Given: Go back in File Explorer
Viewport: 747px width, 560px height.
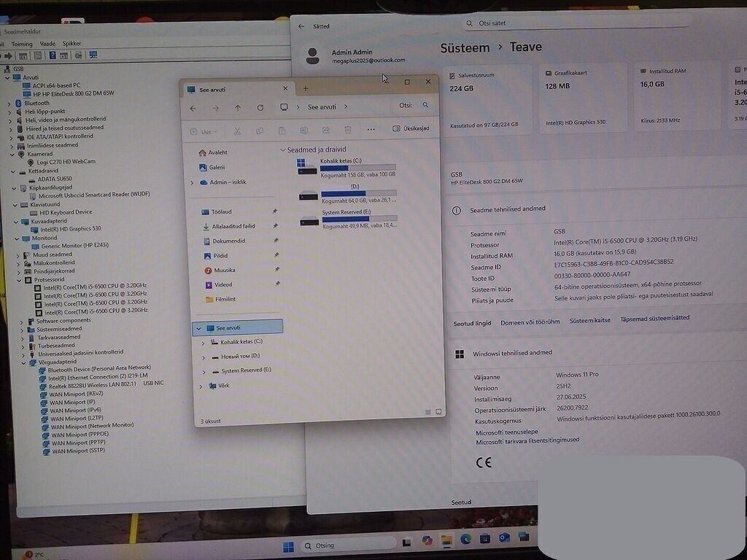Looking at the screenshot, I should [193, 108].
